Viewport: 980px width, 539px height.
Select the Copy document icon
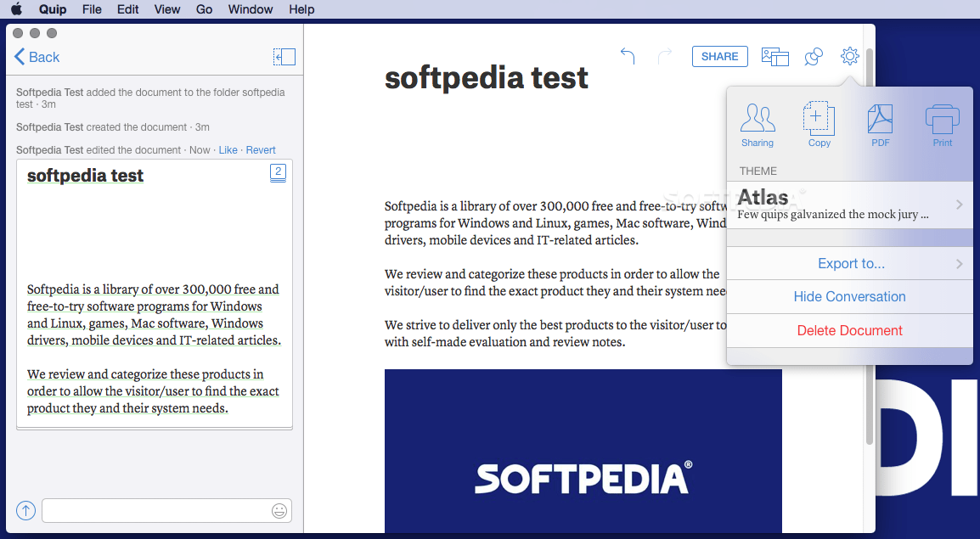819,123
